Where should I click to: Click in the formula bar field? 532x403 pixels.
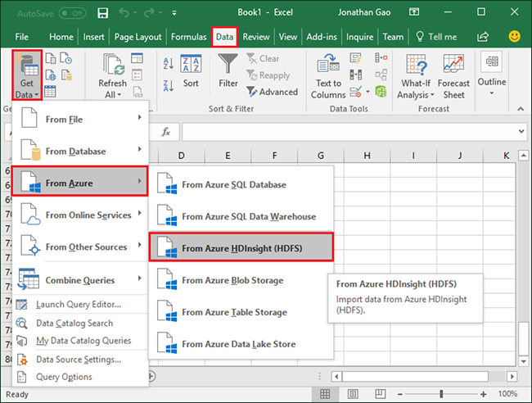[344, 132]
